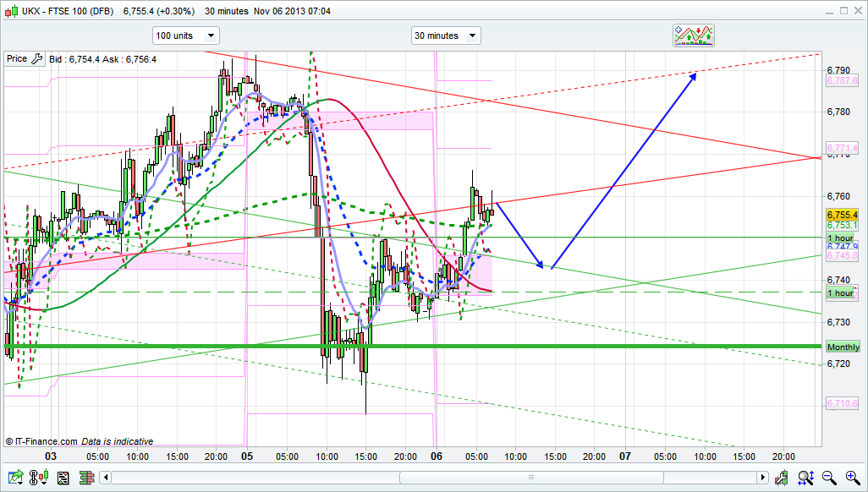Click the linked candlestick chart icon
Screen dimensions: 868x492
click(x=38, y=478)
